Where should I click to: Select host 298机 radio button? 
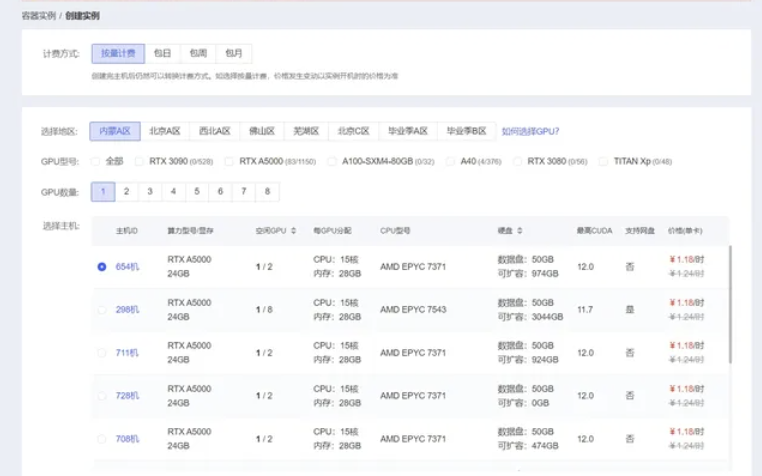[x=102, y=310]
